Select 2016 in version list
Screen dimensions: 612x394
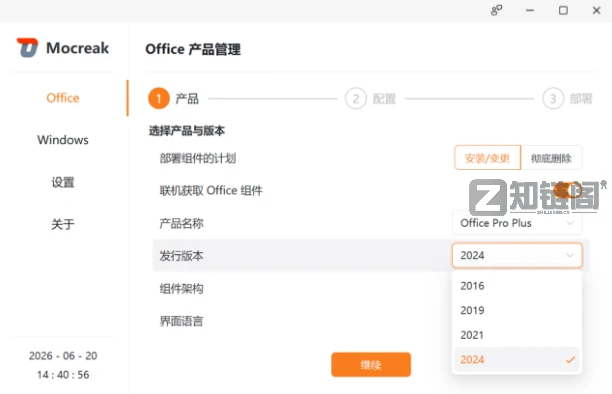[x=517, y=286]
